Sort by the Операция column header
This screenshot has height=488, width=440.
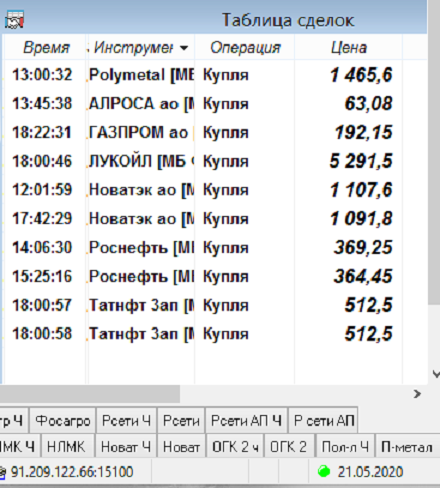[x=245, y=48]
